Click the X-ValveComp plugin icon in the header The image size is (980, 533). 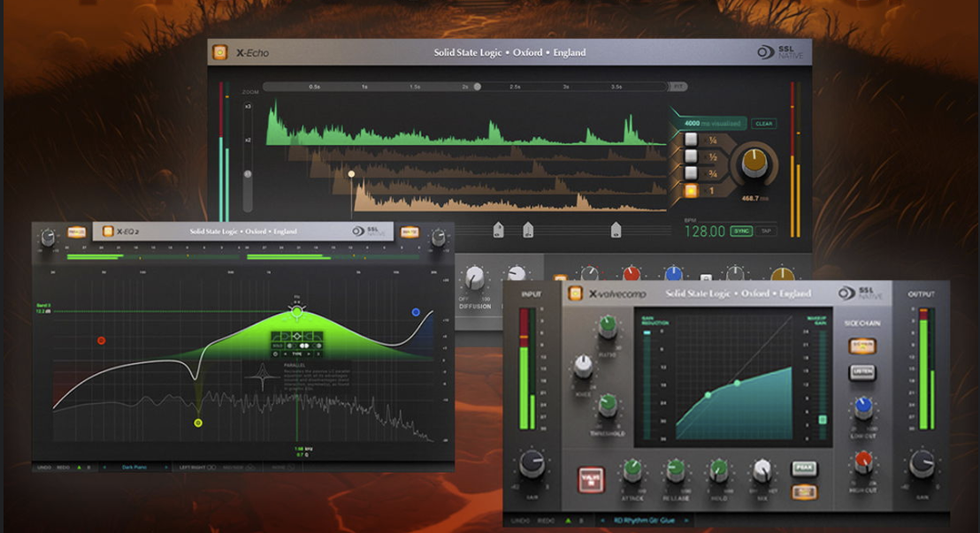pos(574,292)
